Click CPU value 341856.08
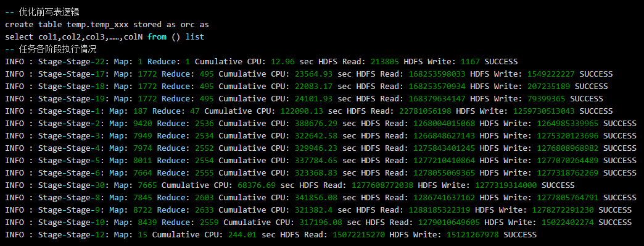This screenshot has width=644, height=246. [x=316, y=197]
